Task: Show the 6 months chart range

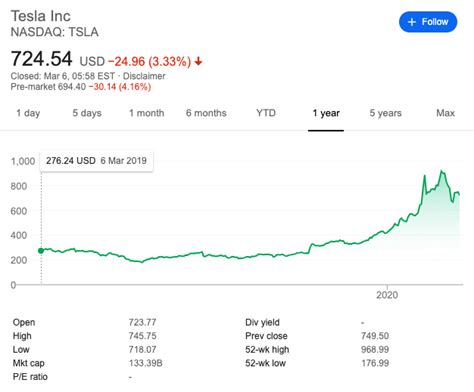Action: pyautogui.click(x=206, y=113)
